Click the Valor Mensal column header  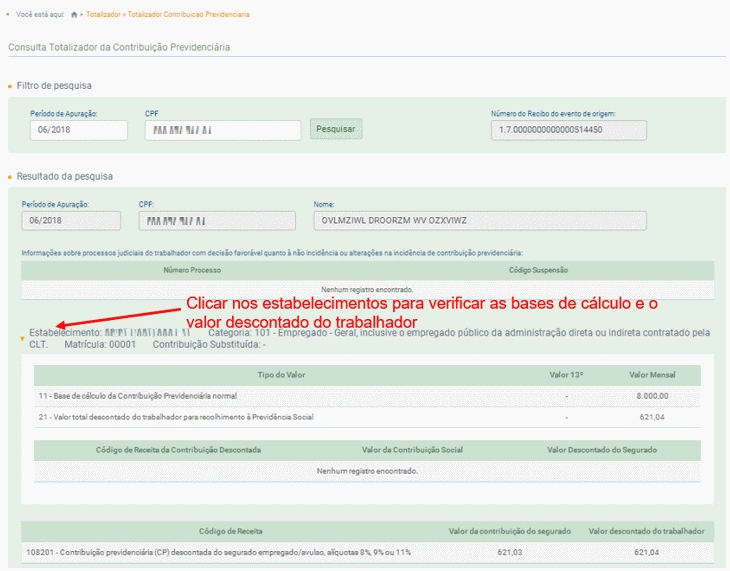point(651,375)
